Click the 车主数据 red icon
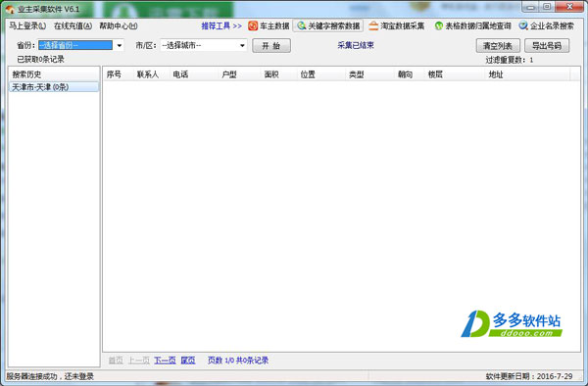 point(253,25)
